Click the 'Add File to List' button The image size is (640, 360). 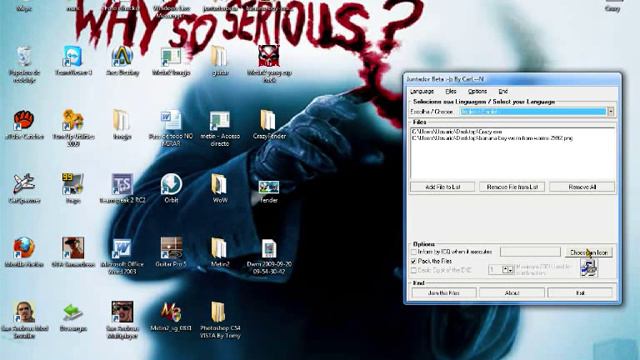442,187
